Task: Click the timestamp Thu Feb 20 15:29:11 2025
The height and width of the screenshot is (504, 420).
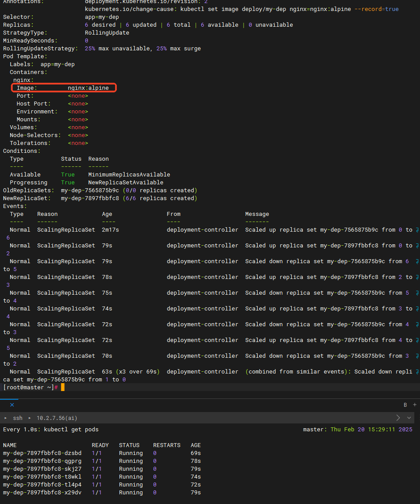Action: (371, 430)
